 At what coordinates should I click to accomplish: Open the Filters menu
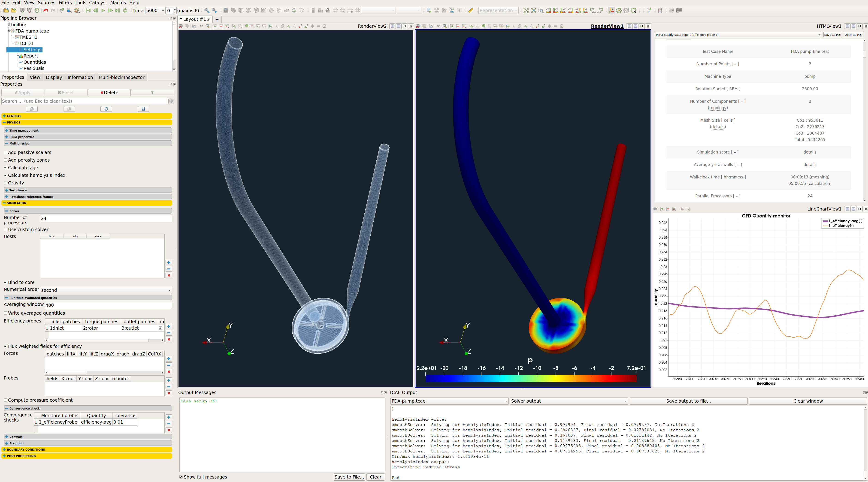pos(65,3)
